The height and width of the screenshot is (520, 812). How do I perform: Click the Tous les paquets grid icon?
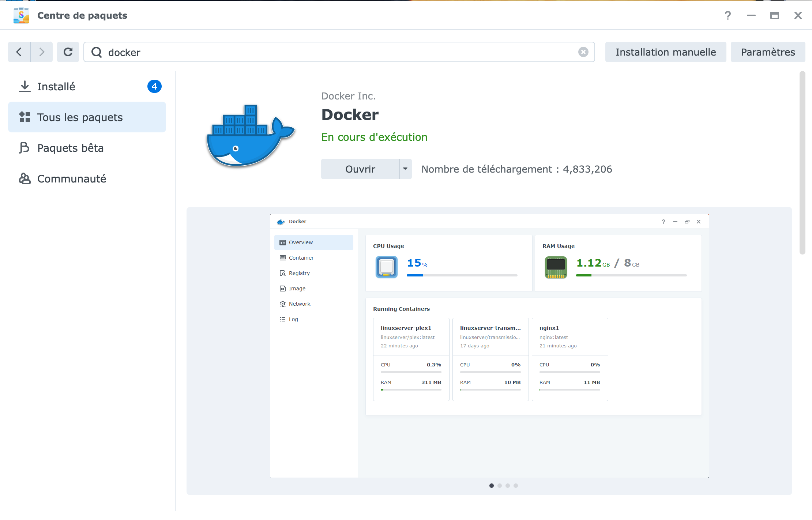click(25, 117)
